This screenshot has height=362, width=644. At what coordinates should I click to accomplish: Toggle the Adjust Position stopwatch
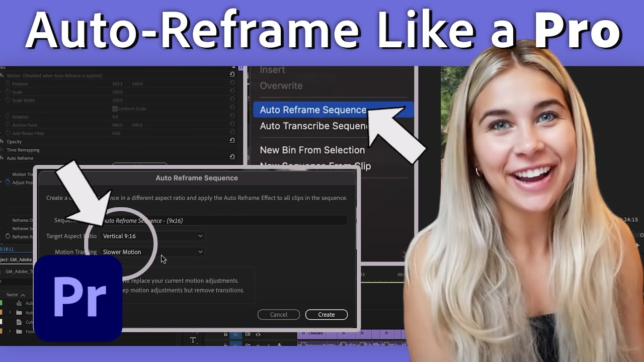pos(8,183)
